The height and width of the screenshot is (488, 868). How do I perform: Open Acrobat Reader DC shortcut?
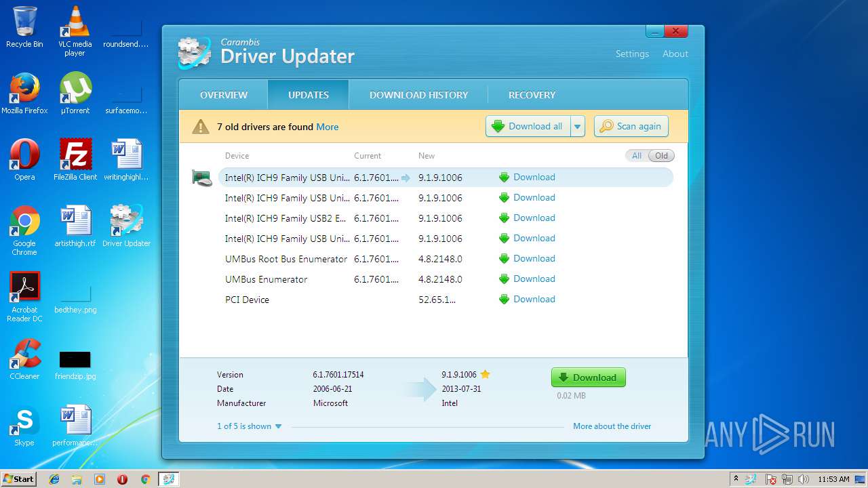(x=24, y=297)
